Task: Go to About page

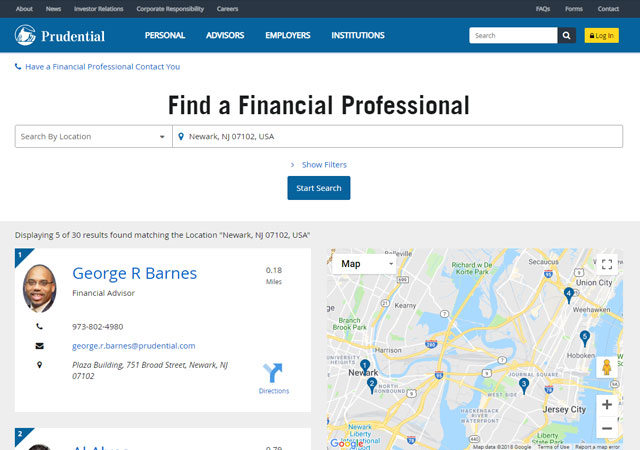Action: [24, 9]
